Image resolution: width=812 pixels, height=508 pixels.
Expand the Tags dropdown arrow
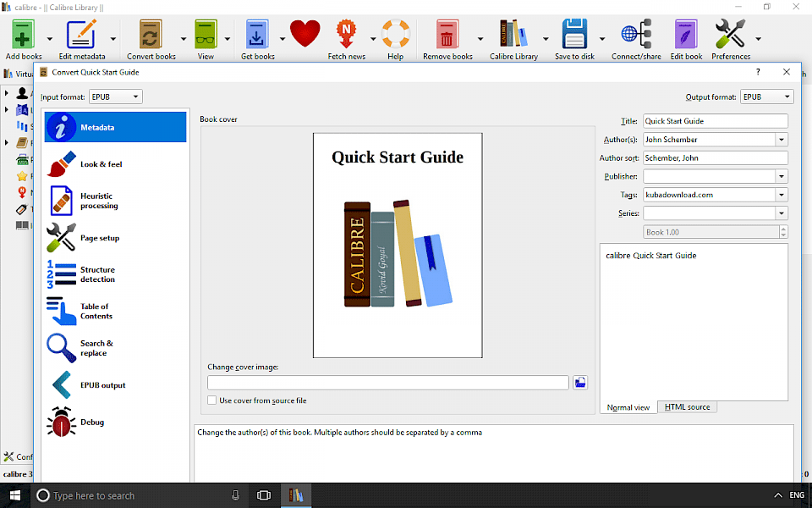[x=782, y=195]
